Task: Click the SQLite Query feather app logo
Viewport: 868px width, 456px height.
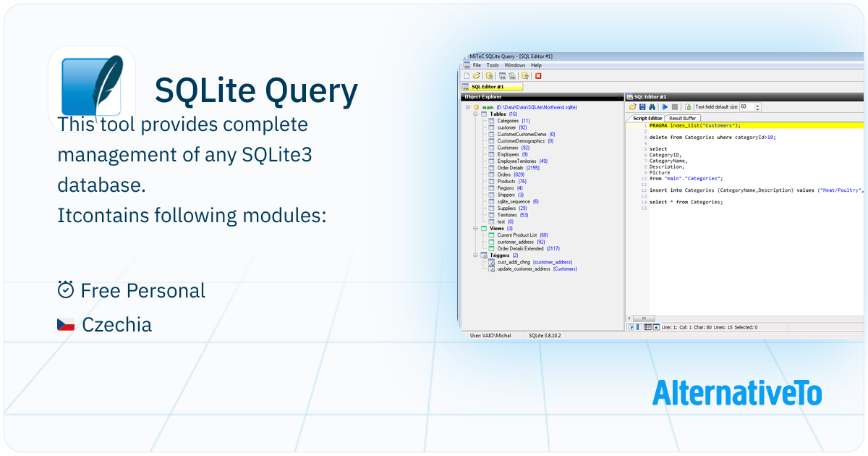Action: point(92,89)
